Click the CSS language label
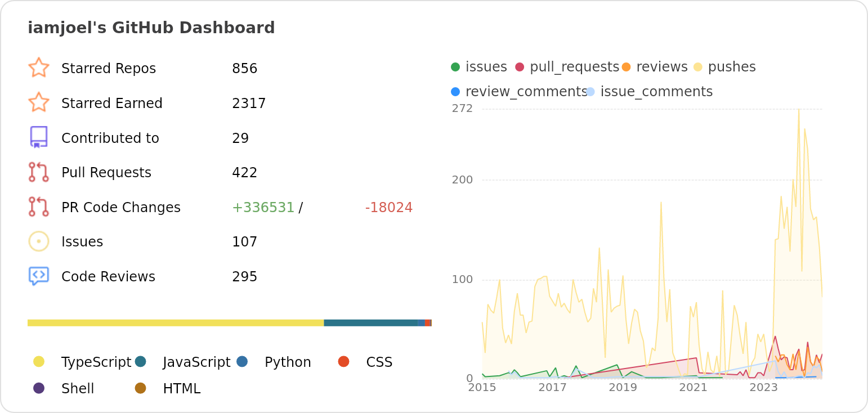This screenshot has height=413, width=868. click(x=379, y=362)
